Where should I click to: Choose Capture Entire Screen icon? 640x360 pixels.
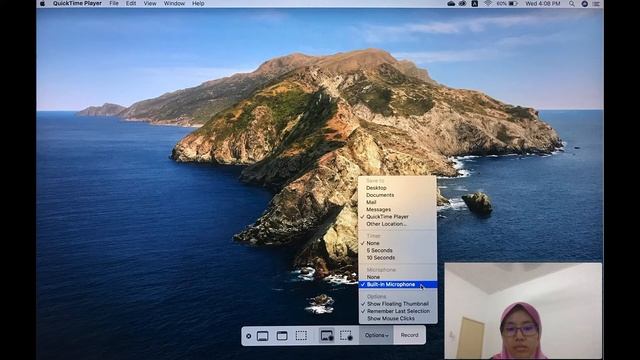pos(262,336)
